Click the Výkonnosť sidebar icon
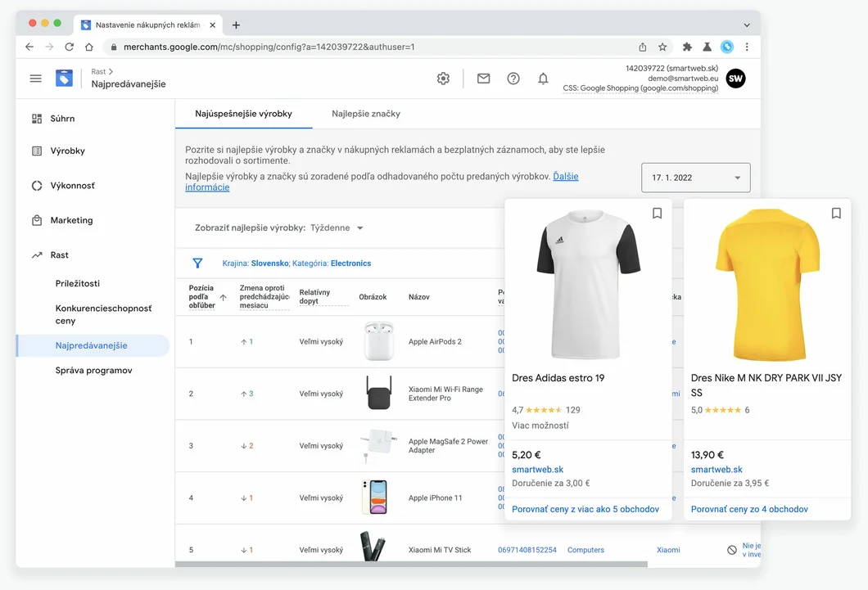868x590 pixels. click(37, 186)
